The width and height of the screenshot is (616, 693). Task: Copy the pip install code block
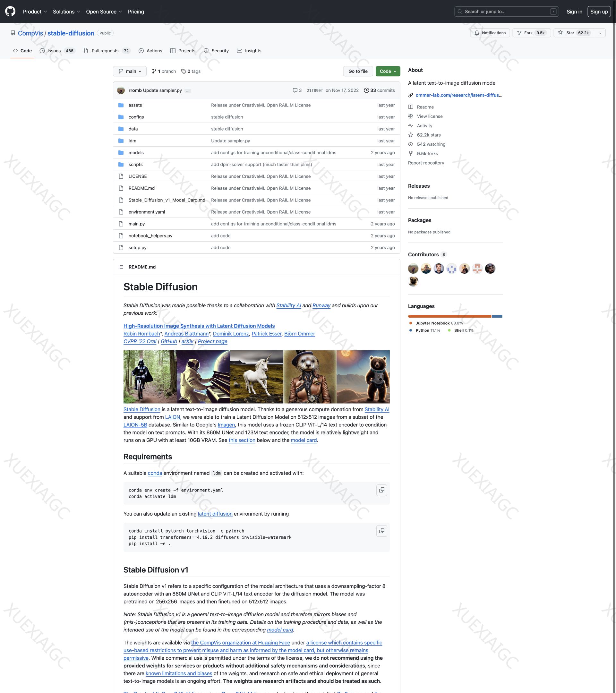381,531
